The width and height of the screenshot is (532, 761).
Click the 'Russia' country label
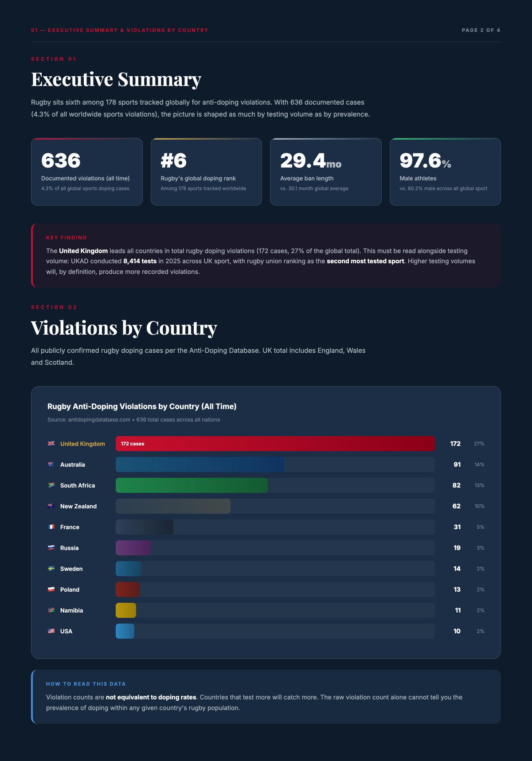69,548
